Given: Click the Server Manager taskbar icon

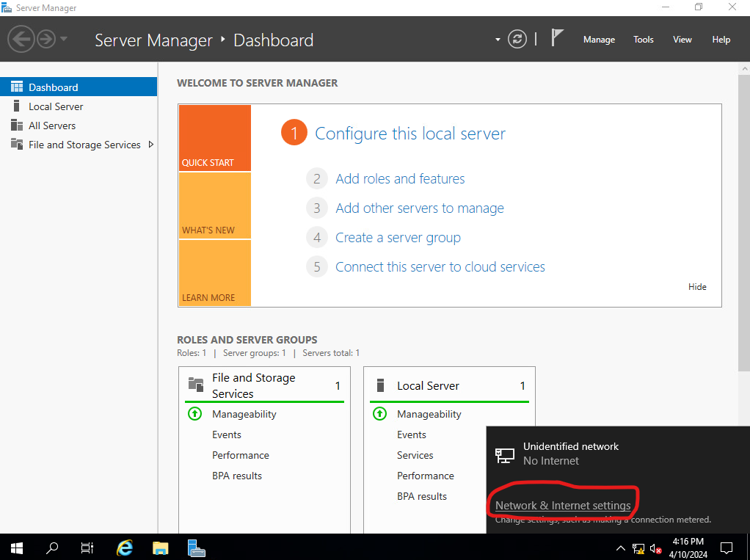Looking at the screenshot, I should point(196,548).
